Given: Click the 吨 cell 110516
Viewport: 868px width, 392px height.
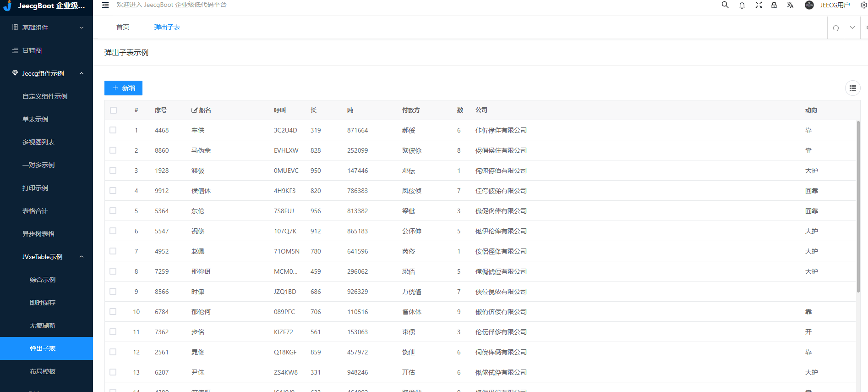Looking at the screenshot, I should pyautogui.click(x=358, y=312).
